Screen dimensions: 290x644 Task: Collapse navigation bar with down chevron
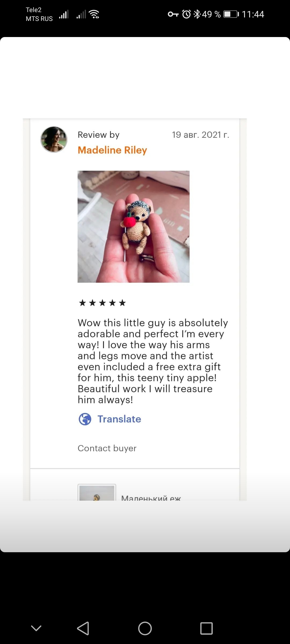pos(36,628)
